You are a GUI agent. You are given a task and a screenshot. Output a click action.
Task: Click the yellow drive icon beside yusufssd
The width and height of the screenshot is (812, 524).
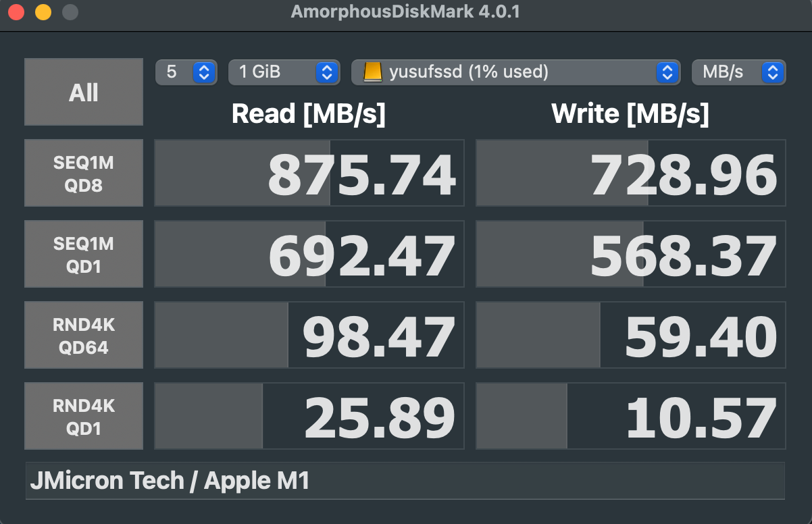click(373, 72)
